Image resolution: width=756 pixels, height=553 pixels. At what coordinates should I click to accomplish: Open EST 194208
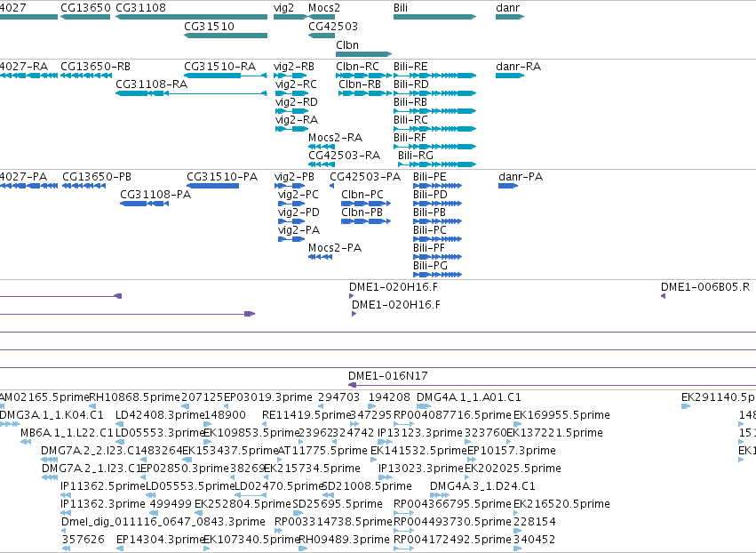pos(371,406)
